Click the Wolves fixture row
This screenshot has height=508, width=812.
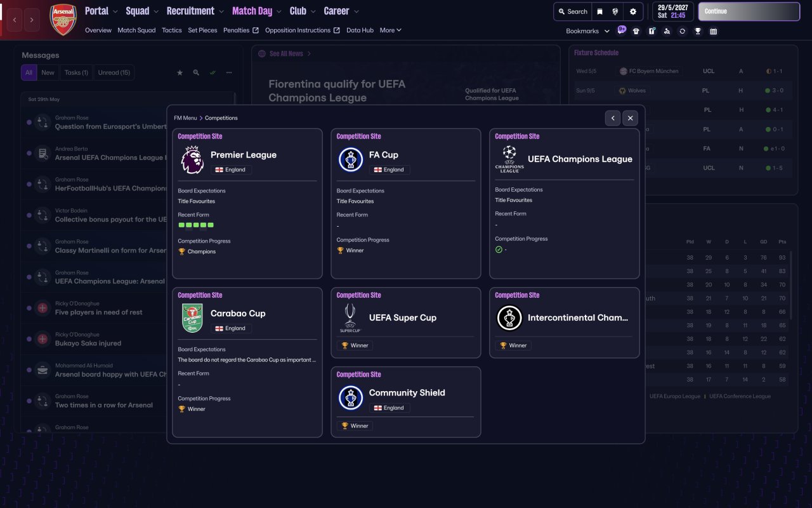click(x=683, y=91)
